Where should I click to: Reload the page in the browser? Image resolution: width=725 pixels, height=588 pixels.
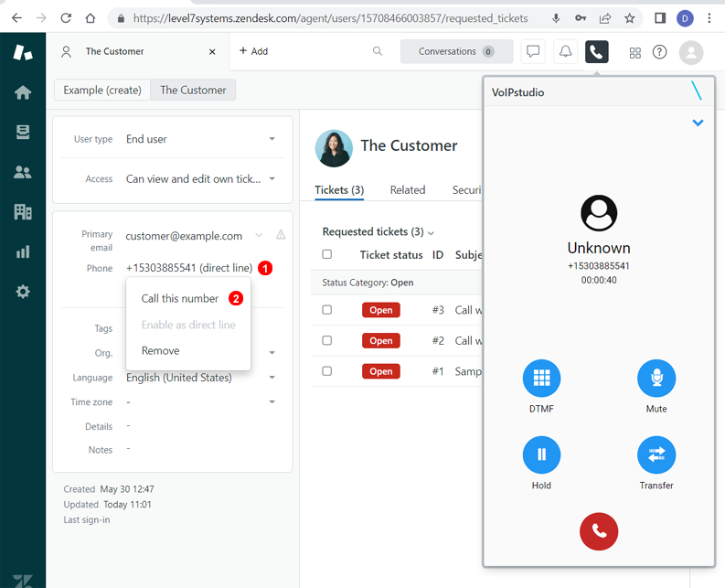[x=66, y=18]
